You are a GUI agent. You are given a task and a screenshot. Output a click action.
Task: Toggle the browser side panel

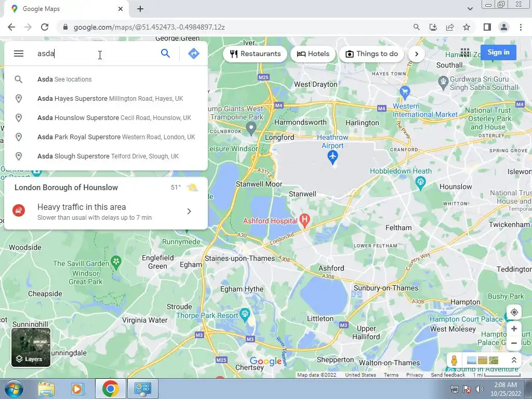pos(487,27)
